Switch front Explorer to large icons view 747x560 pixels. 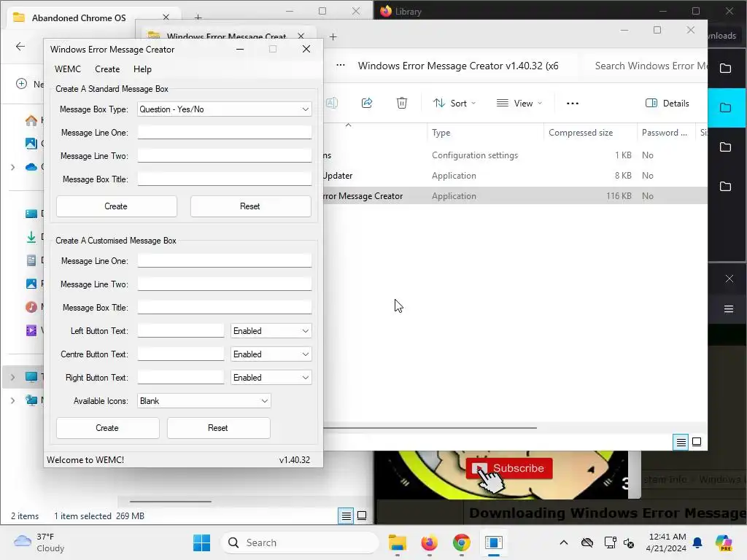[697, 443]
